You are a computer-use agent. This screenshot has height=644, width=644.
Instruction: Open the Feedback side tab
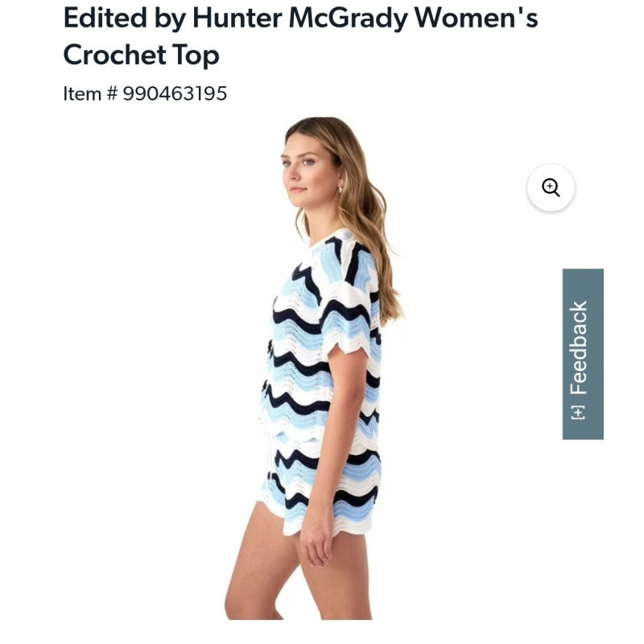(x=583, y=354)
